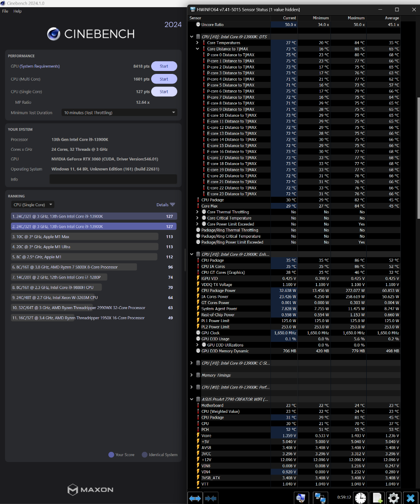The width and height of the screenshot is (420, 504).
Task: Click the chip icon of ASUS ProArt Z790 group
Action: pos(198,399)
